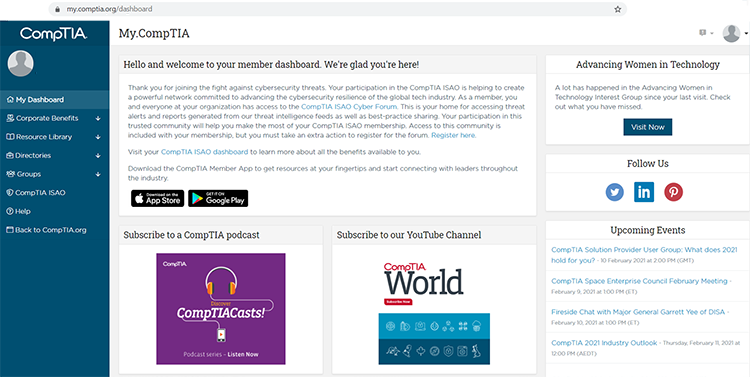Click the Register here link

[453, 135]
